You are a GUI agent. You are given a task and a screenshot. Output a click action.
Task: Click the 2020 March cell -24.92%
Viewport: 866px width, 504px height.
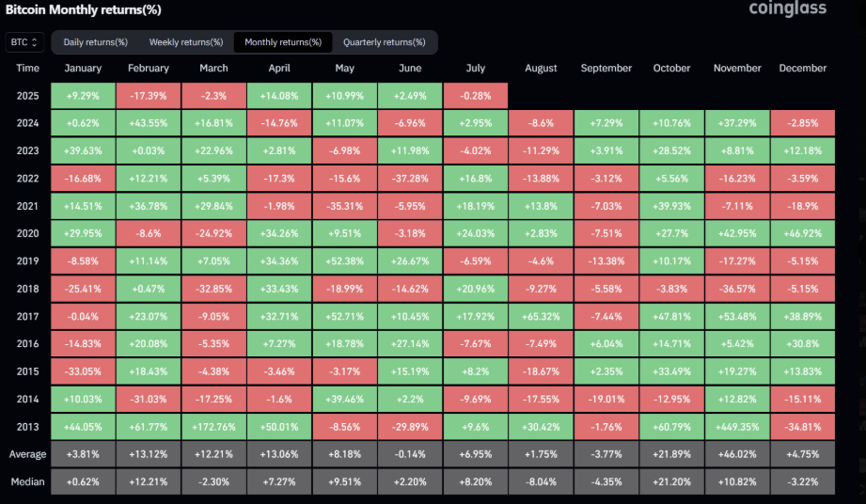click(213, 233)
